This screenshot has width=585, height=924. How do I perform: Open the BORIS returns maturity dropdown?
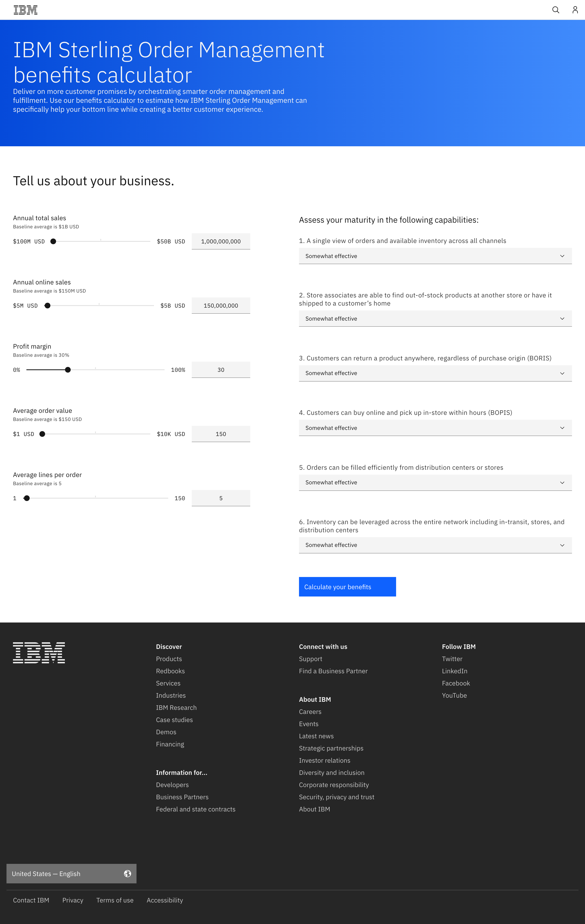click(x=435, y=373)
